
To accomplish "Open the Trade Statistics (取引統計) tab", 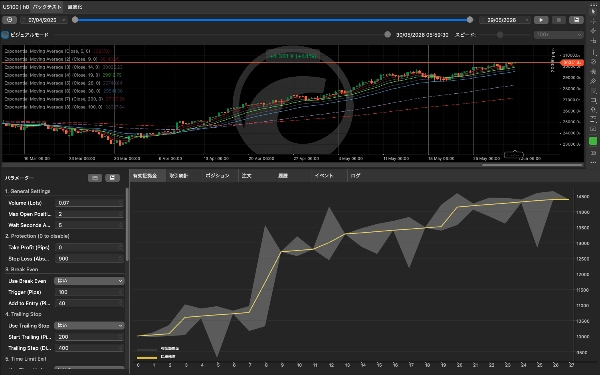I will coord(179,176).
